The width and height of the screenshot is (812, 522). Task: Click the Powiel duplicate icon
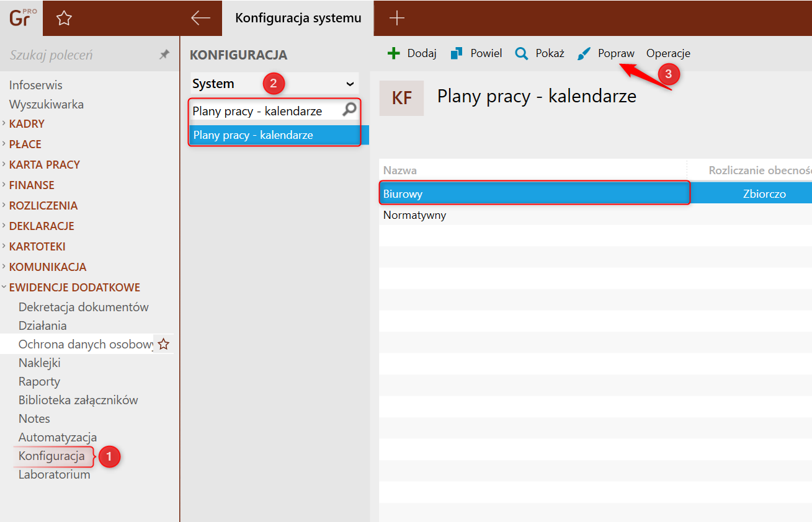(457, 53)
